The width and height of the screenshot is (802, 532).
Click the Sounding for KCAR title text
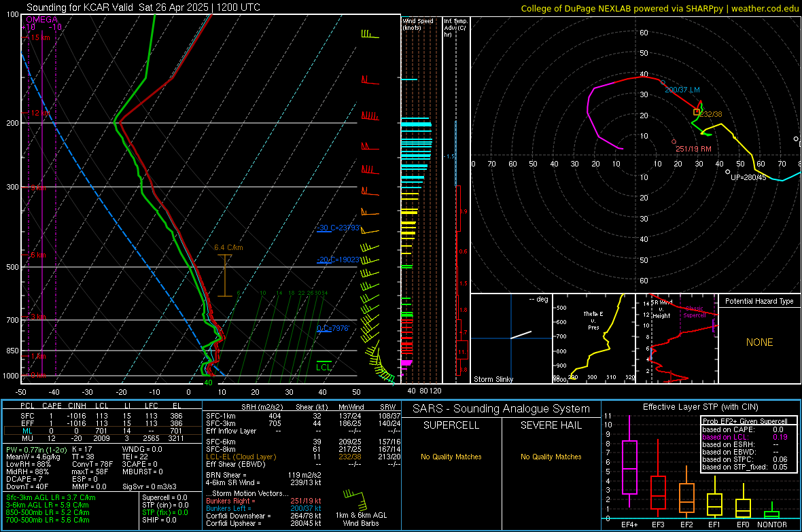tap(143, 7)
